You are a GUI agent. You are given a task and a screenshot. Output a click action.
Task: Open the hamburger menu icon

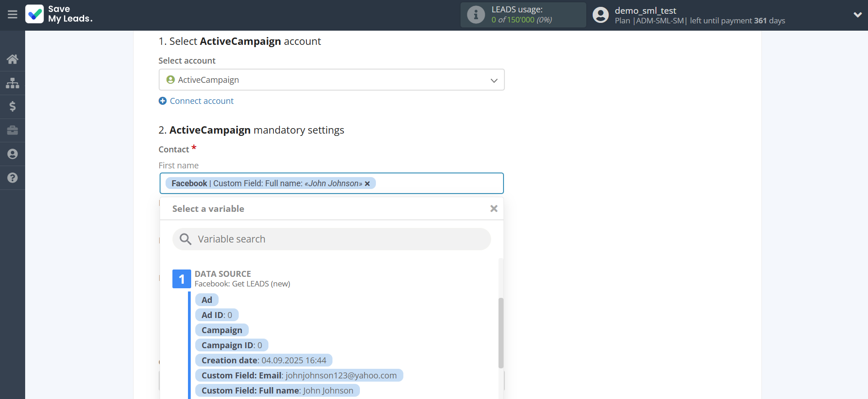click(x=12, y=15)
